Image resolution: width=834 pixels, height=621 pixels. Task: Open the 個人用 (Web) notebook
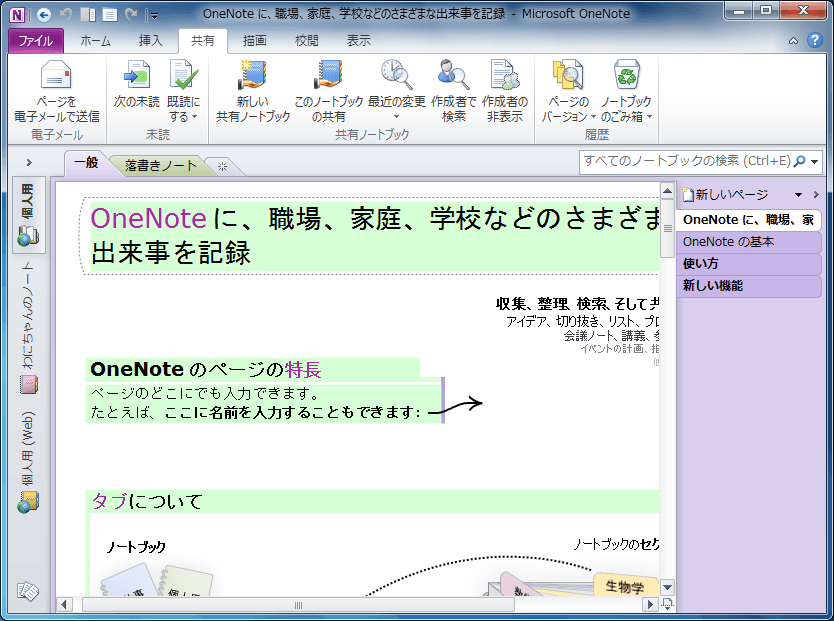coord(29,462)
